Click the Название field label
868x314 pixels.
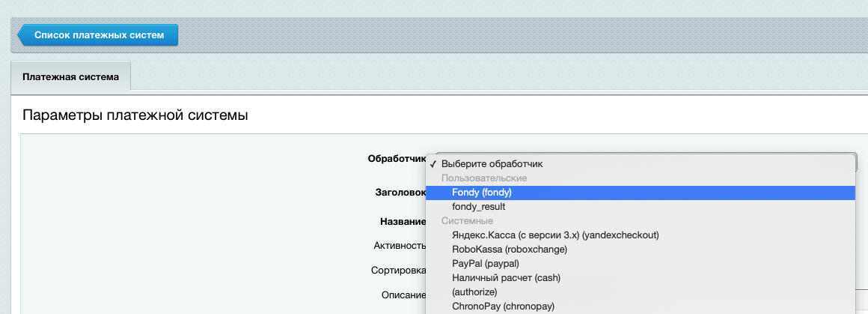pos(403,221)
